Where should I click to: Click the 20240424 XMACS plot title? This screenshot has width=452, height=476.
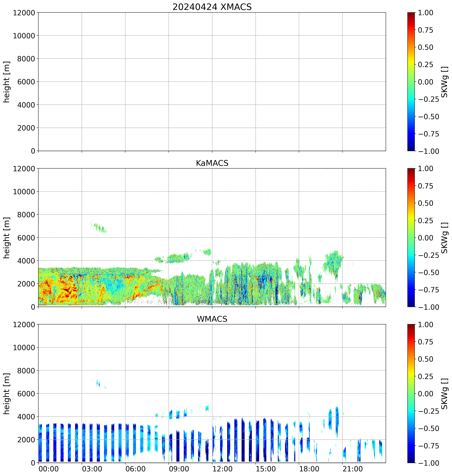point(212,7)
